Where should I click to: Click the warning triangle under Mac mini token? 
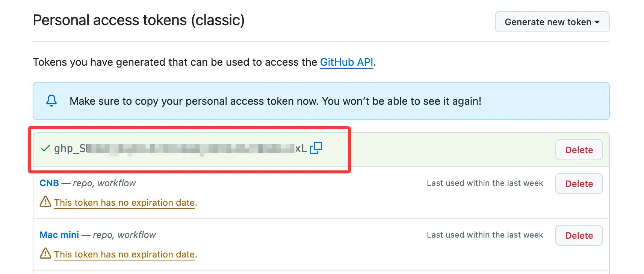(45, 253)
